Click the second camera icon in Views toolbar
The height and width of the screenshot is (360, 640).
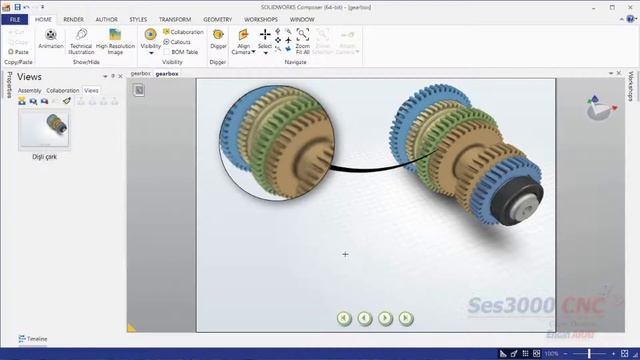[33, 101]
